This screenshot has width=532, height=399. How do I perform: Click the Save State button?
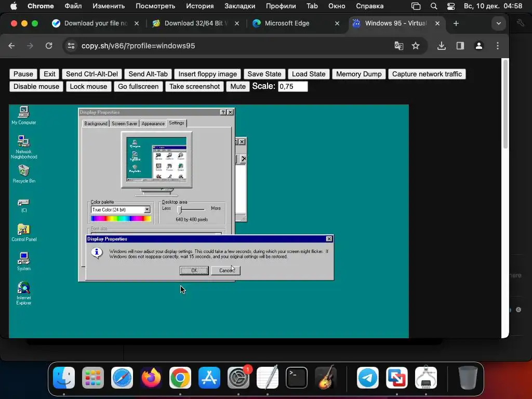pos(264,74)
